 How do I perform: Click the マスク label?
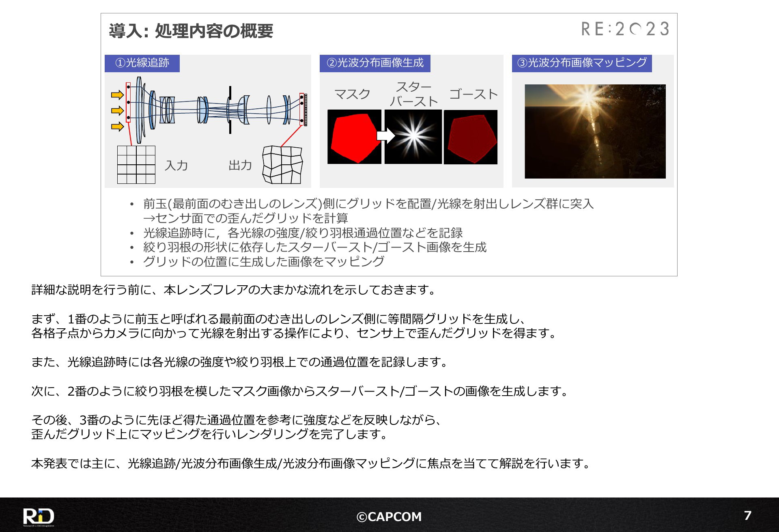tap(352, 94)
